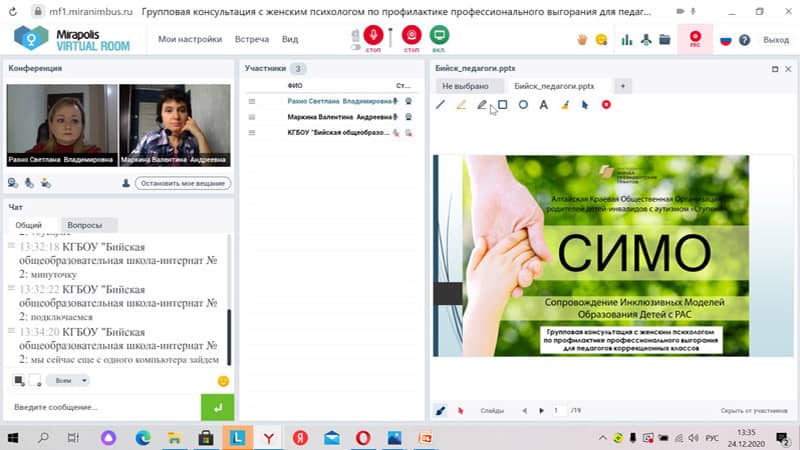The height and width of the screenshot is (450, 800).
Task: Click the Mirapolis Virtual Room logo
Action: (x=71, y=39)
